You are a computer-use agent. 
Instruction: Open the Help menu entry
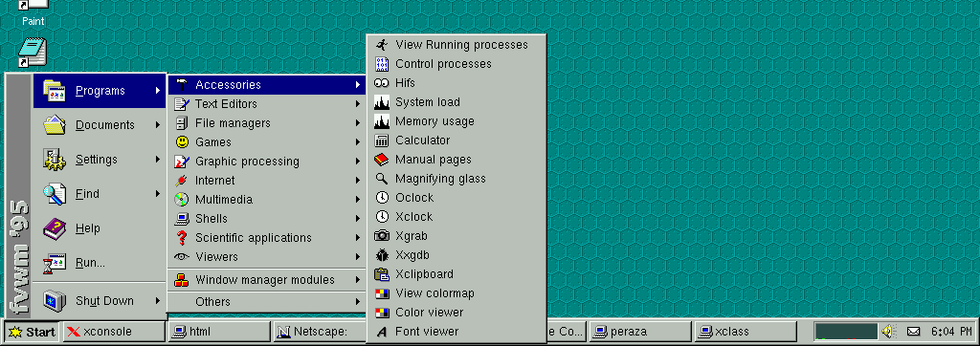(x=100, y=228)
